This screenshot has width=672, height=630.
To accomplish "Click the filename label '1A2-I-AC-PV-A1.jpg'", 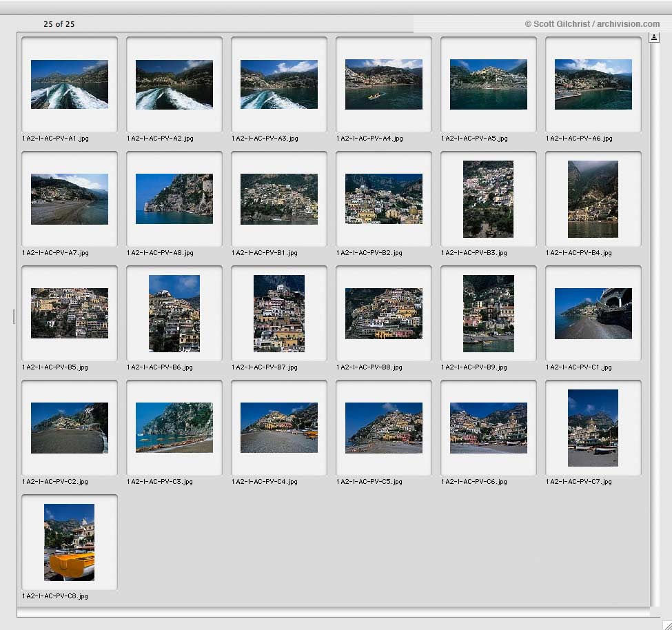I will click(x=55, y=139).
